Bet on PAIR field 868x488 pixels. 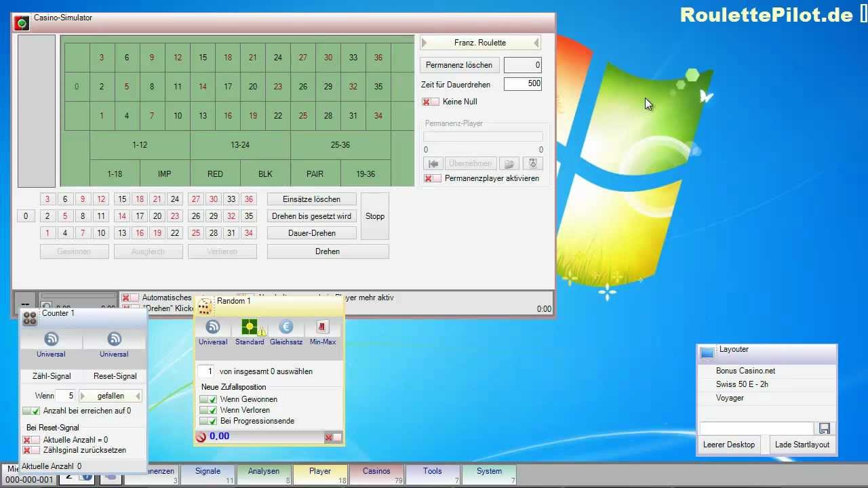(315, 174)
